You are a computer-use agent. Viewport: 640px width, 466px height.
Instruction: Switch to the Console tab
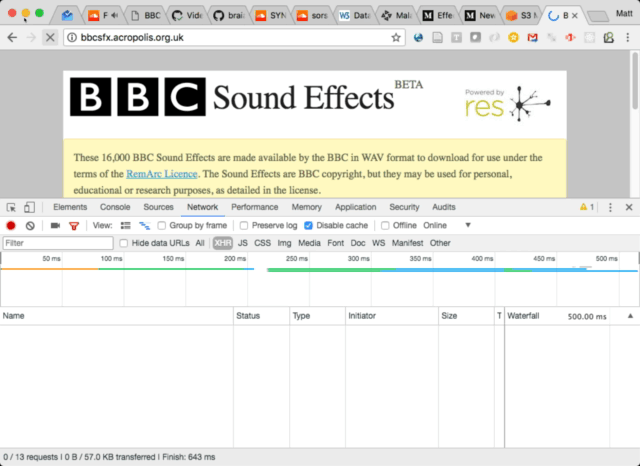(x=115, y=207)
